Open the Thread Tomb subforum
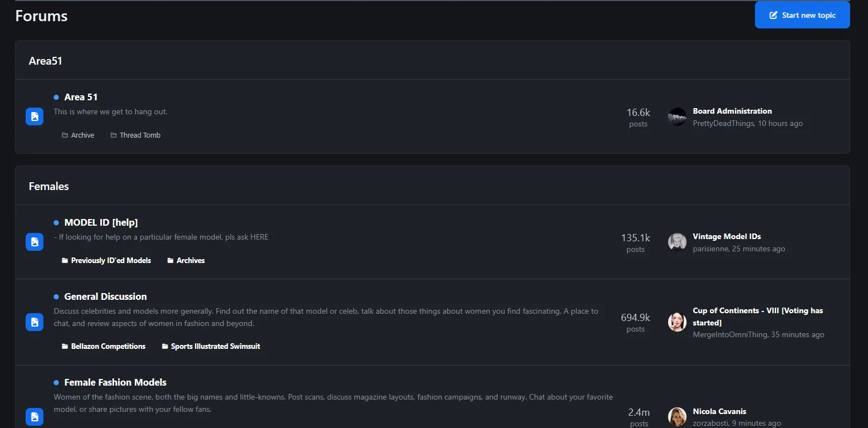The height and width of the screenshot is (428, 868). [x=140, y=135]
